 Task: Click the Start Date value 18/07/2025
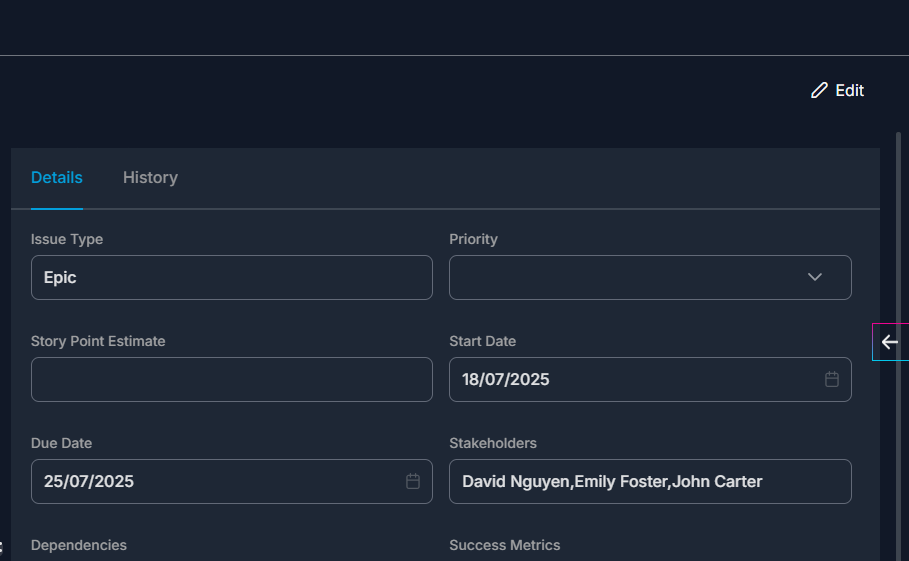(x=506, y=380)
